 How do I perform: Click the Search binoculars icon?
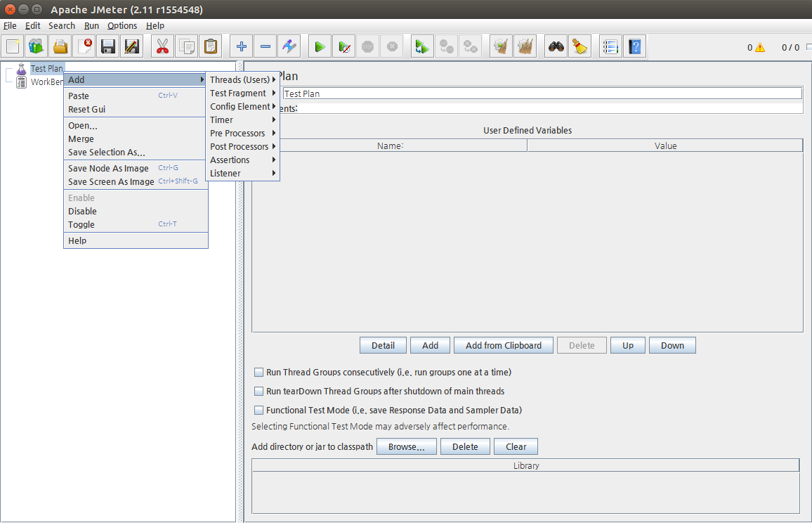pos(556,46)
